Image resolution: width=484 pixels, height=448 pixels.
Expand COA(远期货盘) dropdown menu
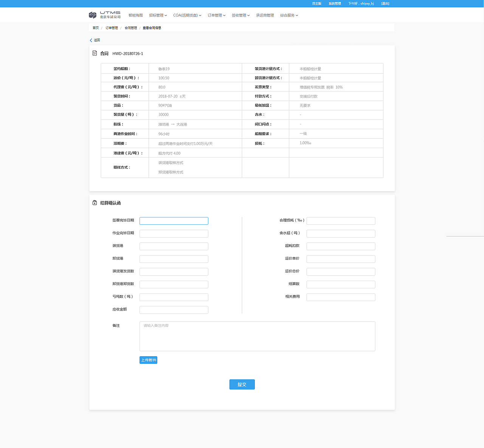(x=187, y=15)
